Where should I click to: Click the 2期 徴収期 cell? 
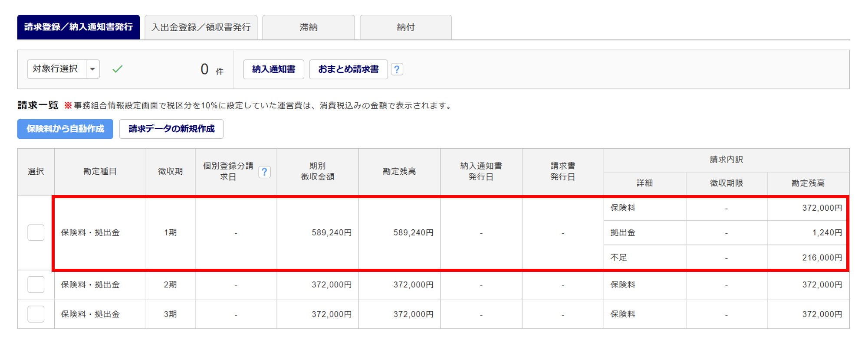click(171, 284)
